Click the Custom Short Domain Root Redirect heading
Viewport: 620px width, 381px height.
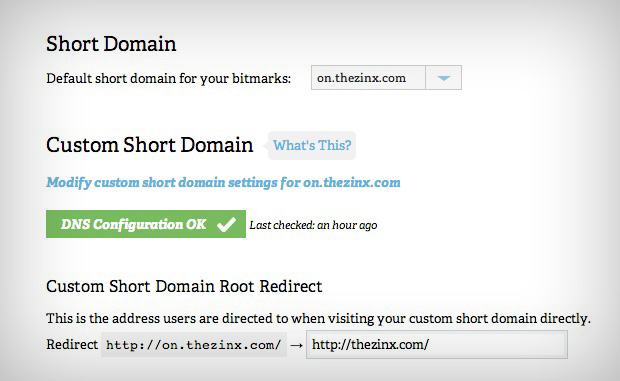[184, 286]
